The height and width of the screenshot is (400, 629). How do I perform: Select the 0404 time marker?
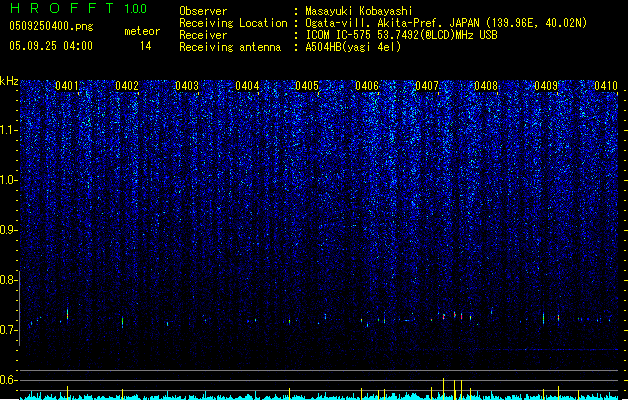pyautogui.click(x=247, y=85)
